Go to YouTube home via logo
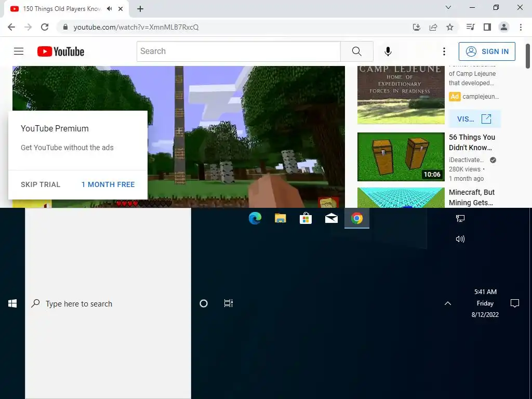The width and height of the screenshot is (532, 399). (x=61, y=51)
